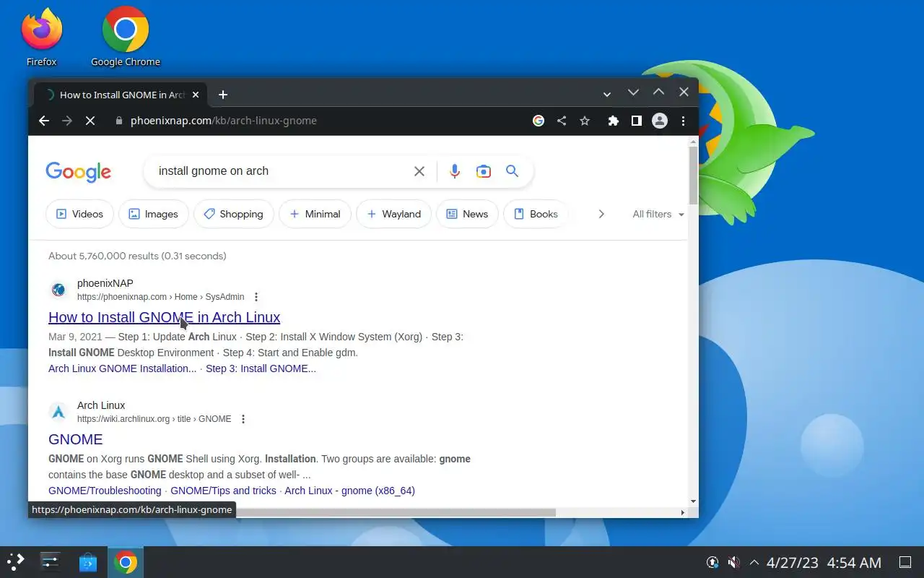
Task: Click the magnifier search button
Action: pos(512,171)
